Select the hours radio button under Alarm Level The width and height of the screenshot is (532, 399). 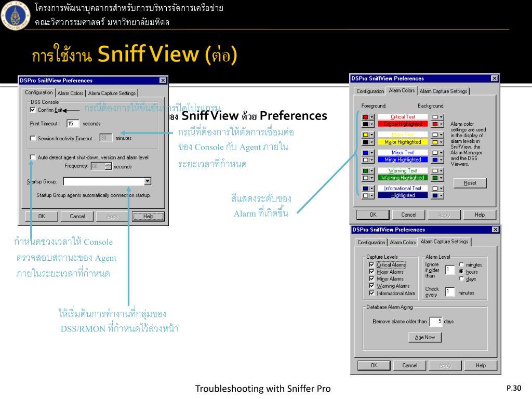coord(461,271)
